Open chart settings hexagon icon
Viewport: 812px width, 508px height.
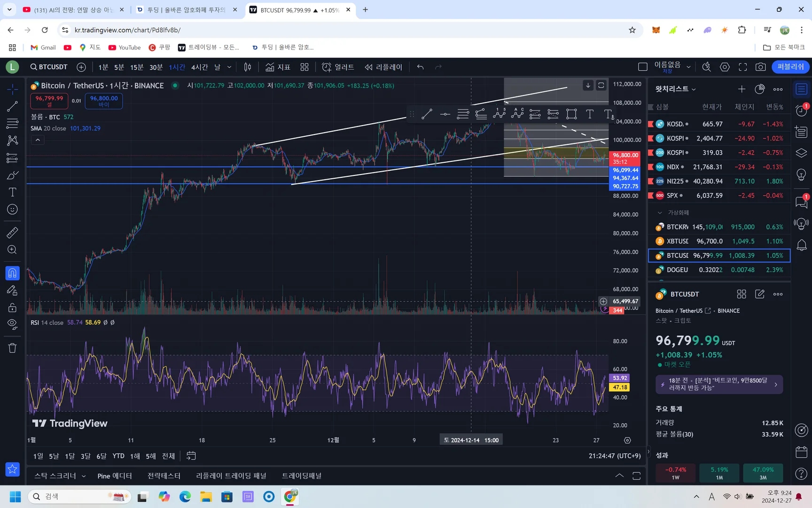click(x=725, y=67)
